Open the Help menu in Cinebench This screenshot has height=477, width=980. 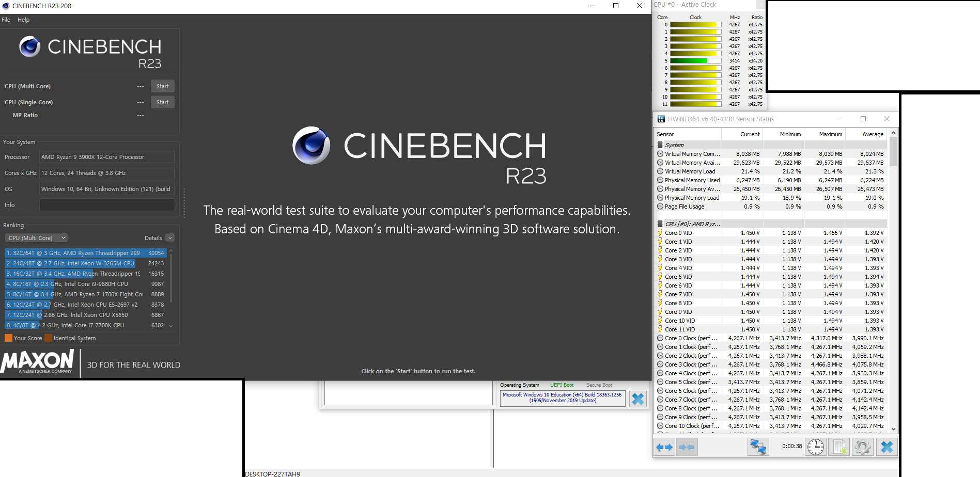click(x=23, y=20)
